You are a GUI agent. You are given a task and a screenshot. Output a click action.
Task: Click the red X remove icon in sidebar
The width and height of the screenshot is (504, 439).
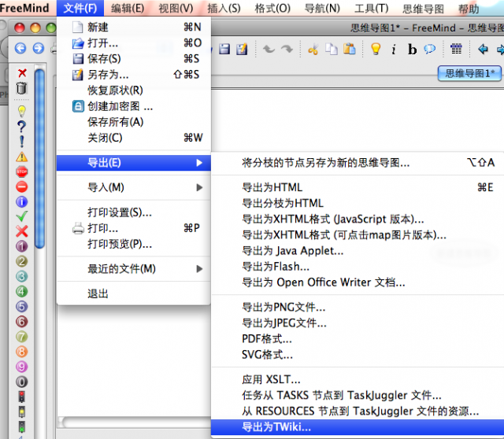point(22,73)
